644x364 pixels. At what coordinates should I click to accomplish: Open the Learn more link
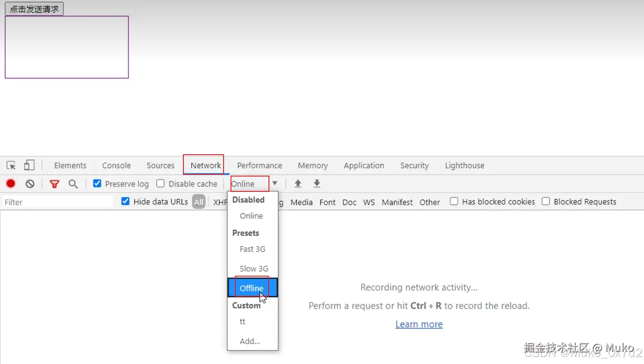click(x=419, y=324)
